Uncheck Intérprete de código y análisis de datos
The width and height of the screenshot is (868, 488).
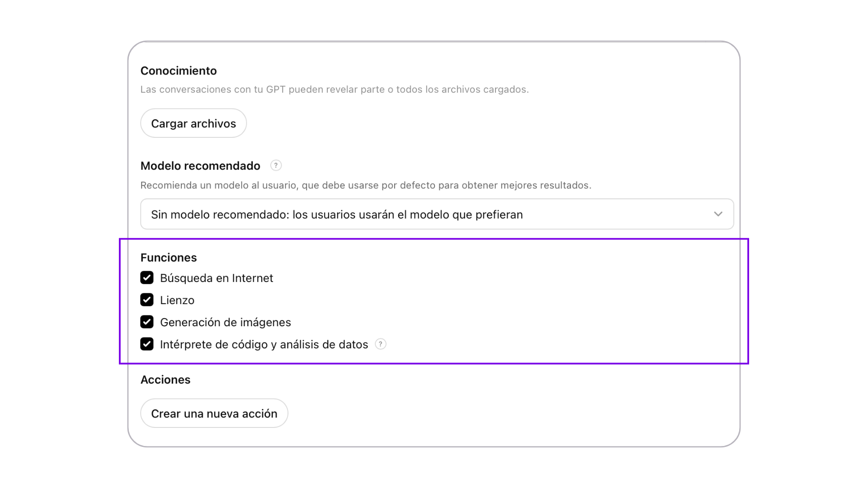(x=147, y=344)
